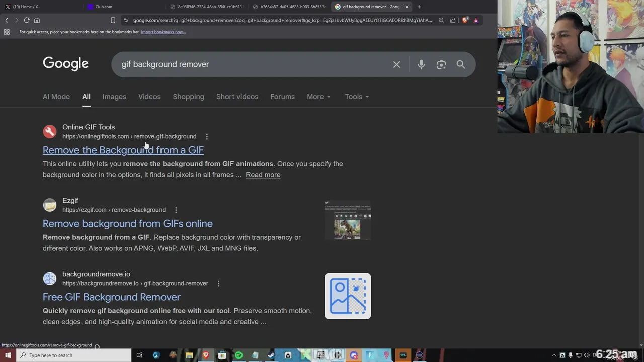Open File Explorer from the taskbar
Screen dimensions: 644x362
[x=189, y=355]
